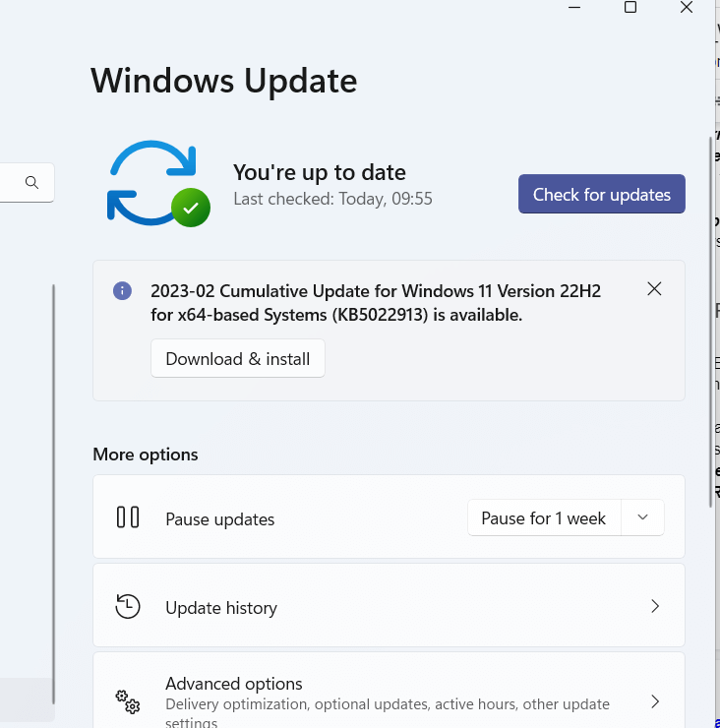Expand the pause duration dropdown arrow
Viewport: 720px width, 728px height.
[x=642, y=517]
